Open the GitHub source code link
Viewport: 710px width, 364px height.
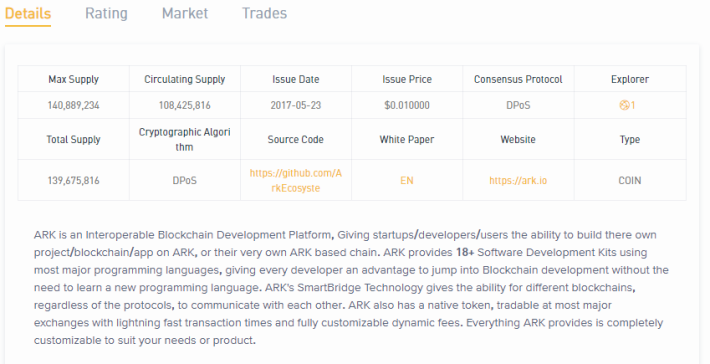(296, 180)
